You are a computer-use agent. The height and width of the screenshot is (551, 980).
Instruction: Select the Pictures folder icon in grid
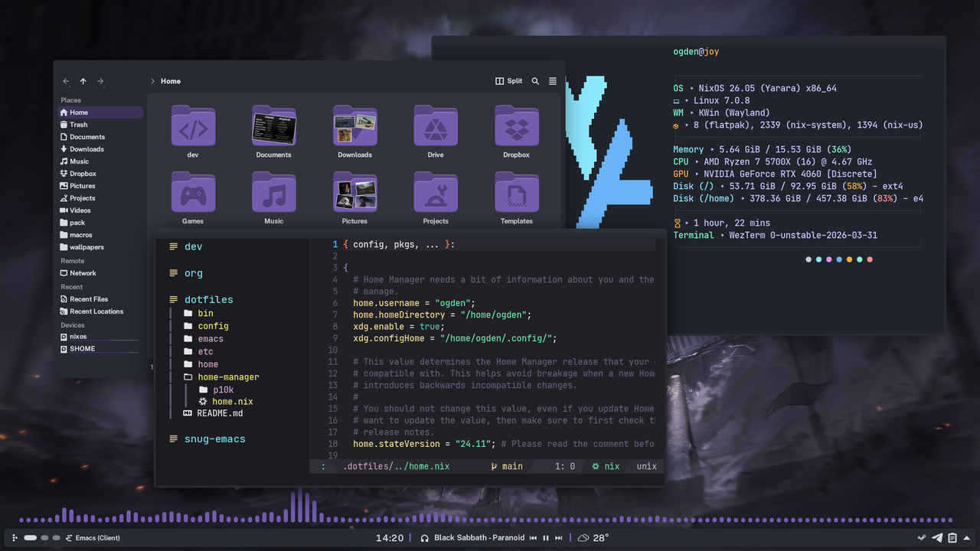point(354,192)
